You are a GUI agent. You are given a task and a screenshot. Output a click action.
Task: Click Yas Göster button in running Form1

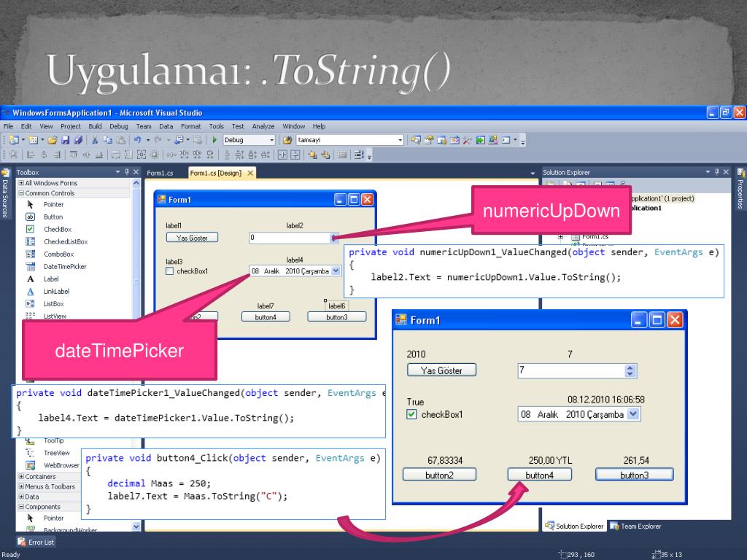click(x=441, y=370)
